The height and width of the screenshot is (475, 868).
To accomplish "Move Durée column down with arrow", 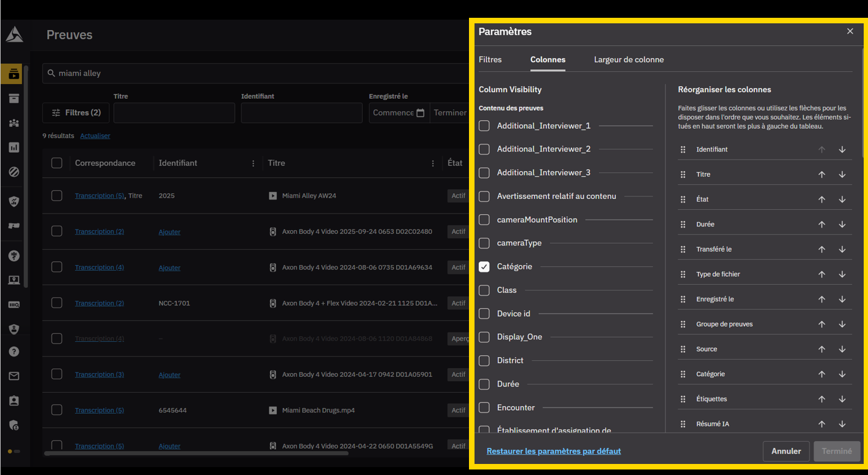I will (x=842, y=225).
